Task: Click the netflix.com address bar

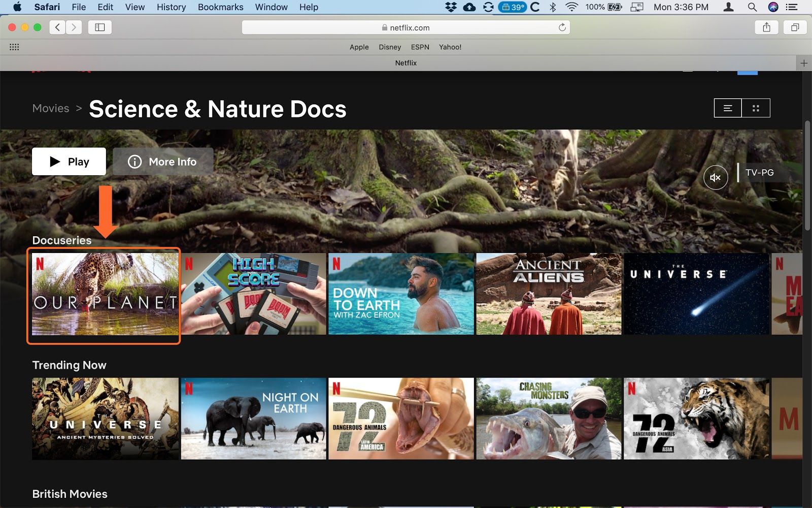Action: (406, 27)
